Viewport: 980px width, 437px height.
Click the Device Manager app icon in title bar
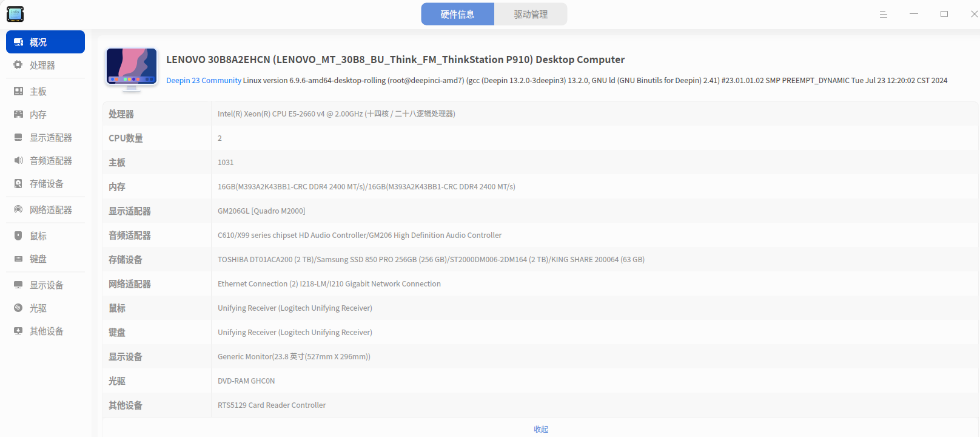[15, 14]
